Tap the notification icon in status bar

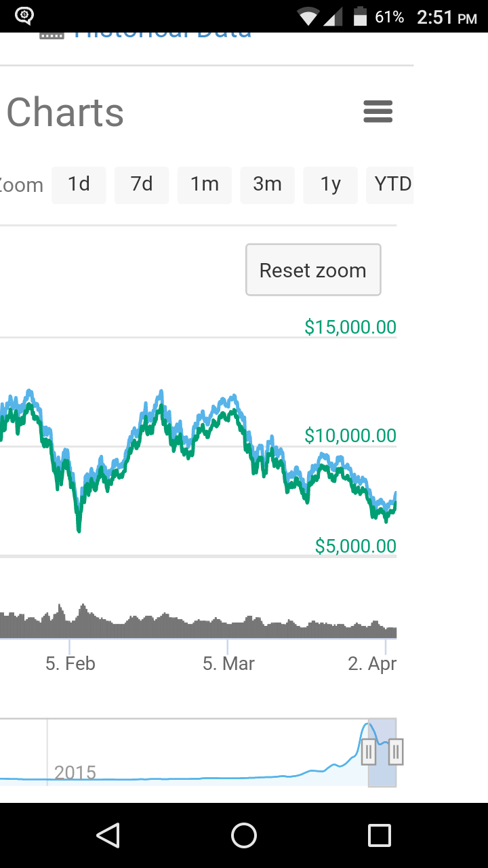[24, 16]
